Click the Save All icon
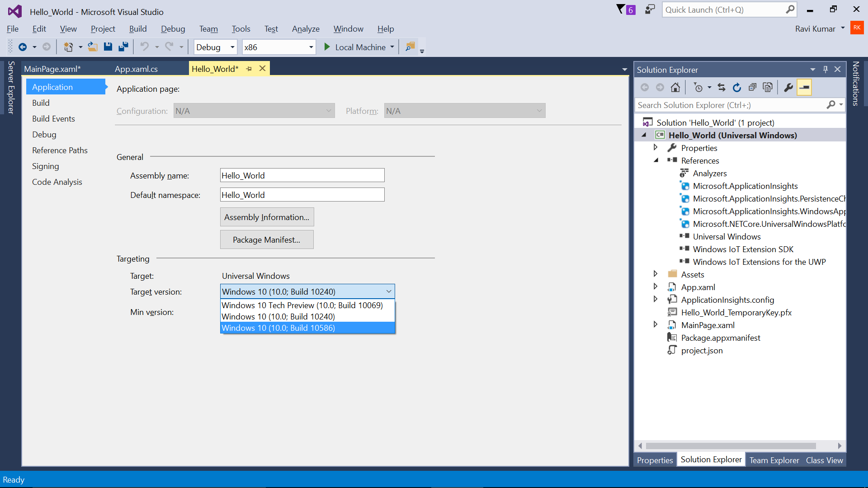This screenshot has height=488, width=868. [123, 47]
